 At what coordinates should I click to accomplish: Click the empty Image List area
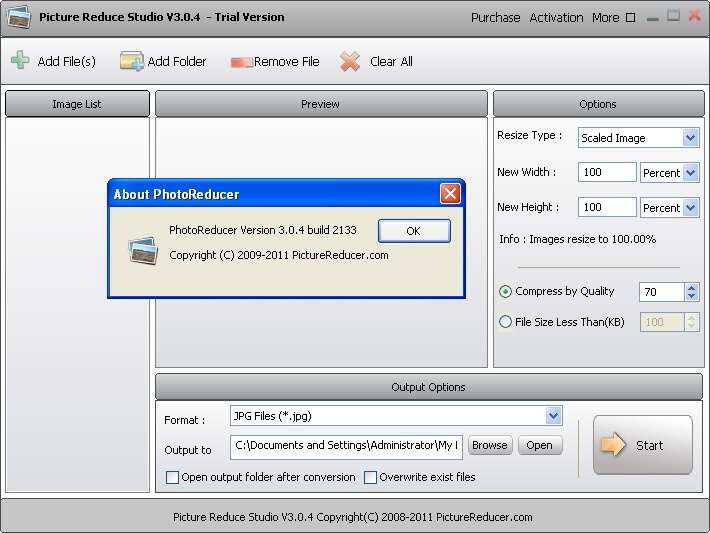coord(77,303)
